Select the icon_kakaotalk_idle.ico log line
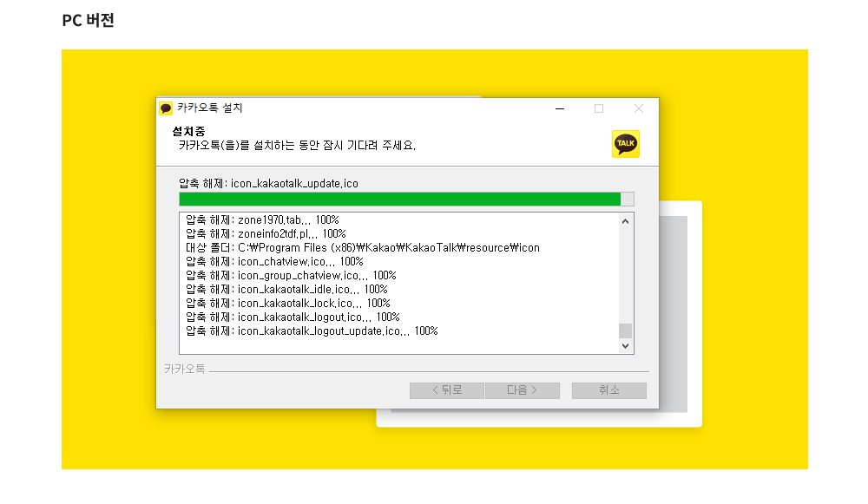 [x=286, y=290]
